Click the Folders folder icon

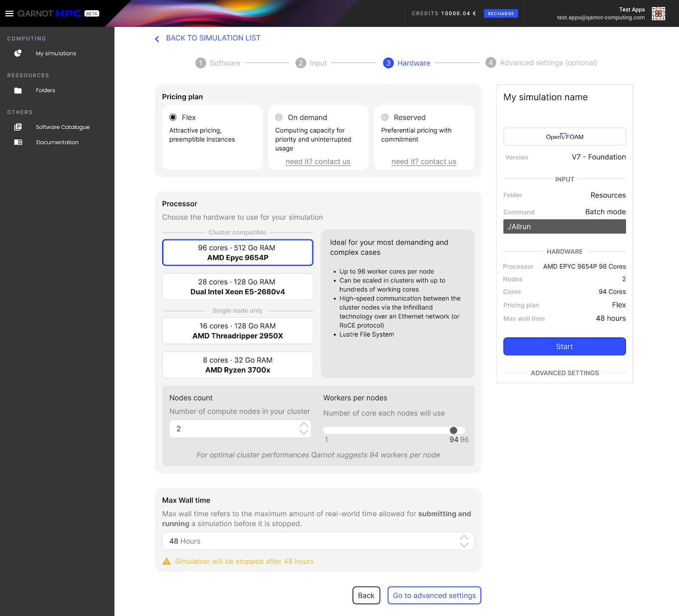click(x=18, y=90)
